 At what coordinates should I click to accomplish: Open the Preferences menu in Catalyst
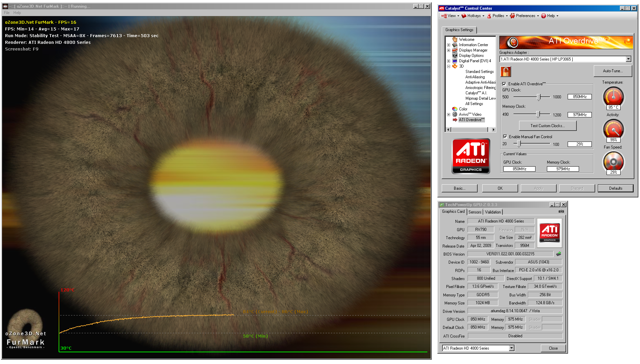click(524, 16)
